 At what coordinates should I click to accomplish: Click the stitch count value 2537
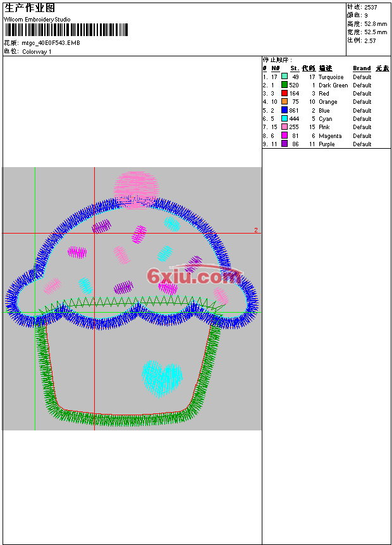[371, 8]
